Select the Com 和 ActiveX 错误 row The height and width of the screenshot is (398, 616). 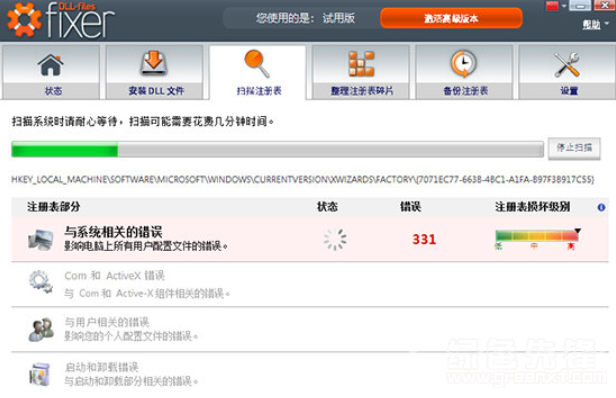tap(310, 284)
